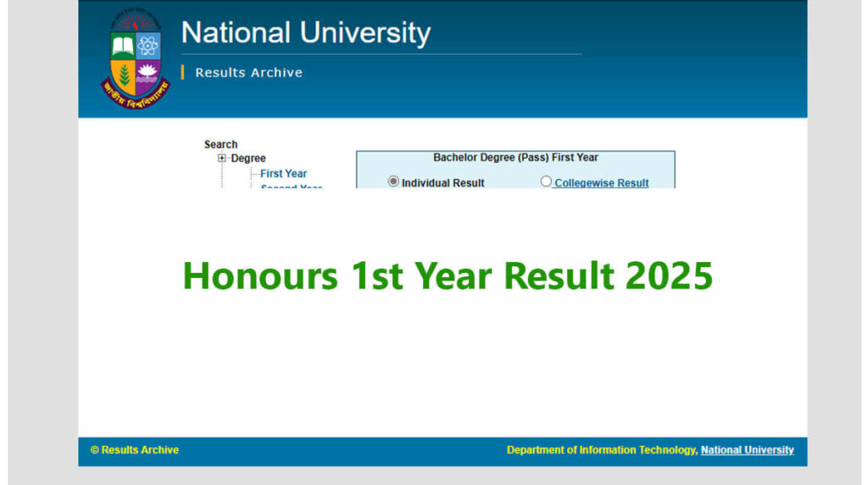
Task: Click the © Results Archive footer text
Action: [135, 450]
